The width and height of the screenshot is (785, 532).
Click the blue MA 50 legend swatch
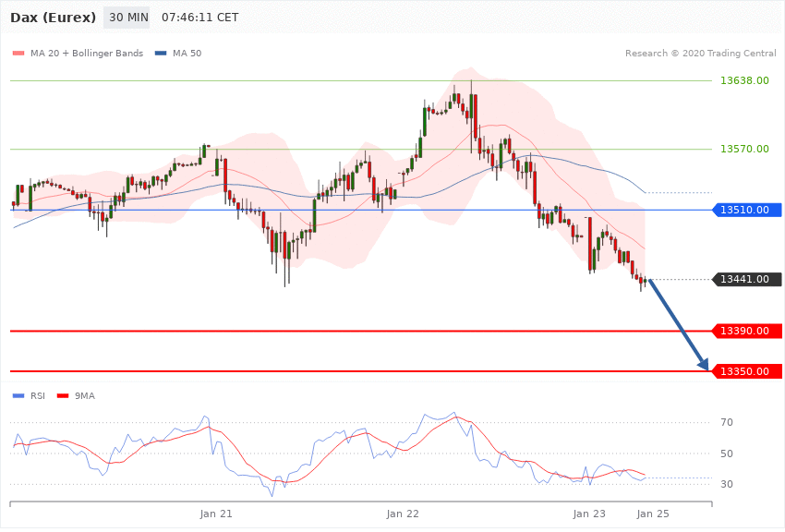(161, 53)
